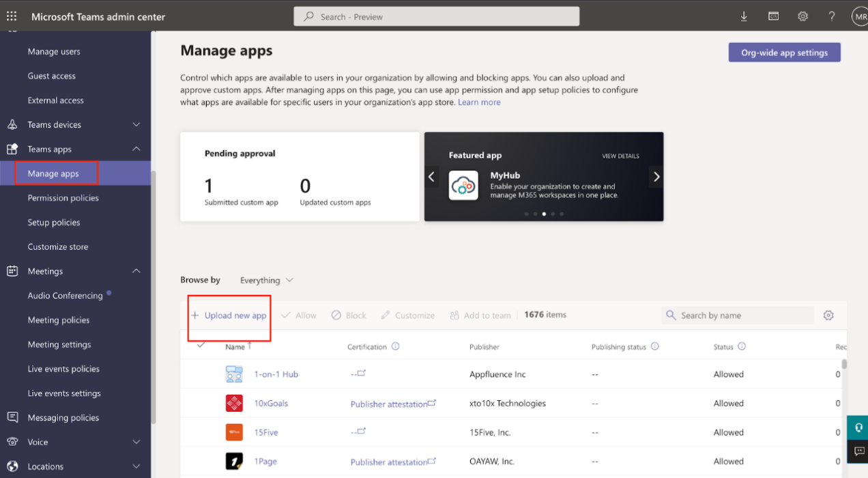Go to Manage users
868x478 pixels.
(54, 51)
